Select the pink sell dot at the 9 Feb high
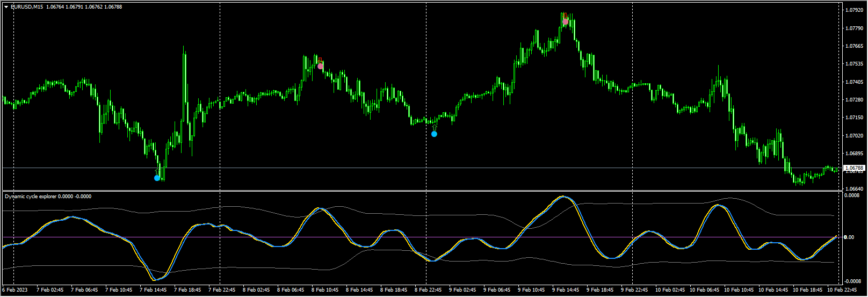Viewport: 868px width, 297px height. [x=566, y=21]
